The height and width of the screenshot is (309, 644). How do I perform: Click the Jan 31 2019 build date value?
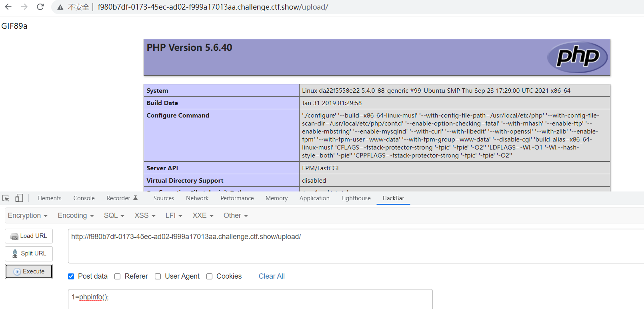pos(332,103)
